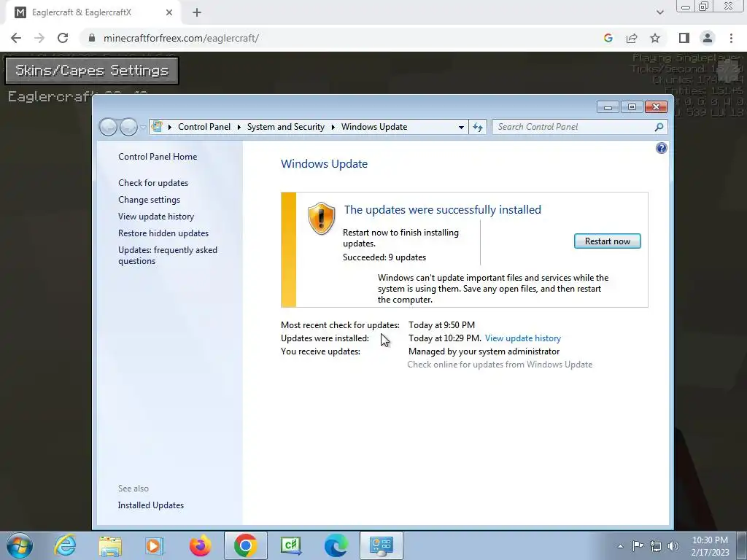
Task: Open Action Center flag icon
Action: 638,546
